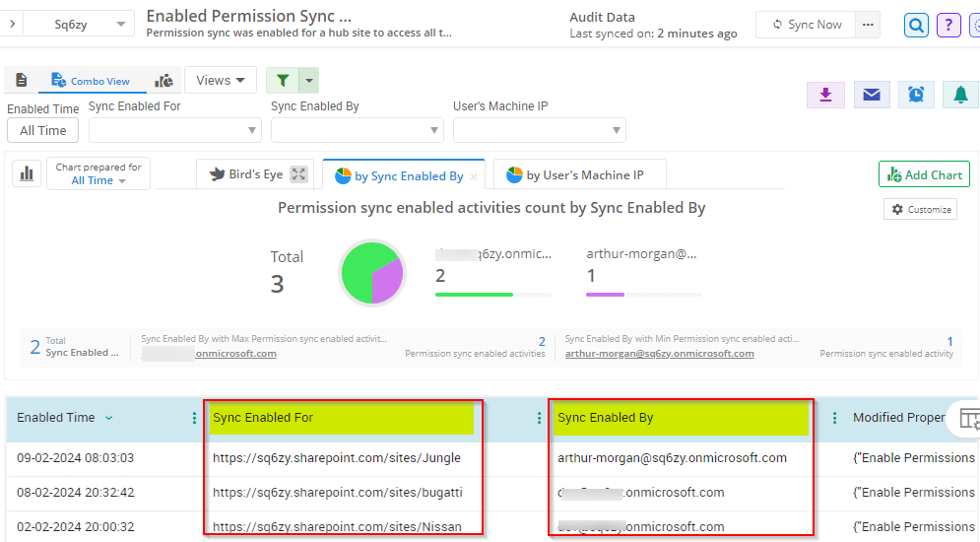Click the Sync Now button

[x=806, y=25]
